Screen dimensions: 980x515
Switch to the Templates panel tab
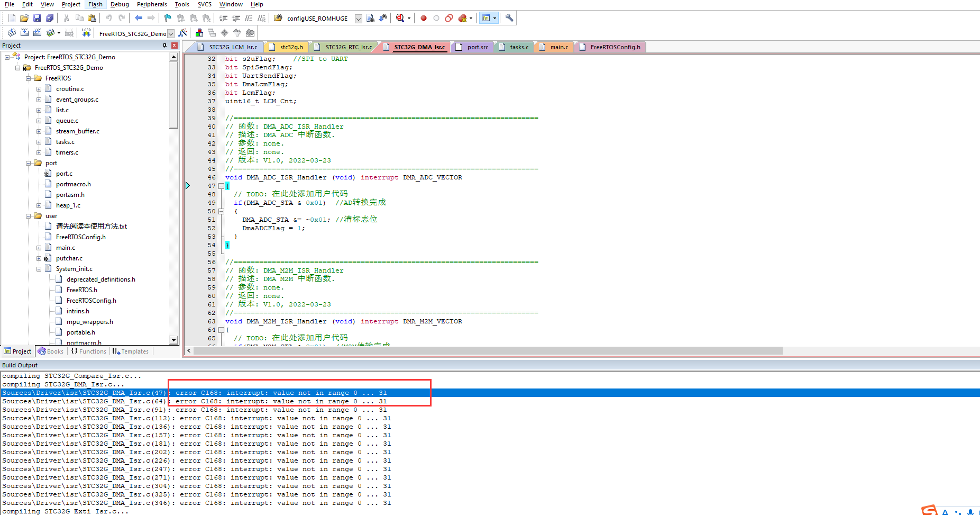131,351
